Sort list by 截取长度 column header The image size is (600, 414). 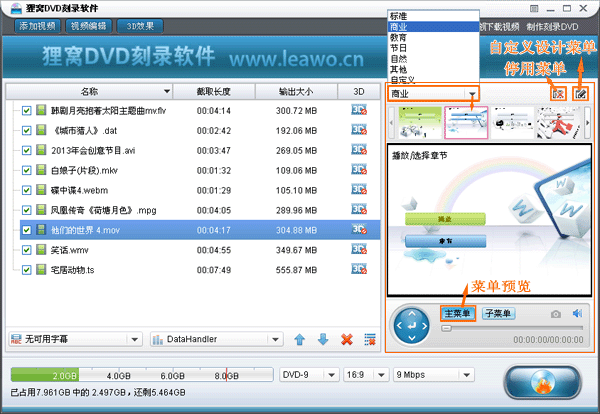click(214, 91)
